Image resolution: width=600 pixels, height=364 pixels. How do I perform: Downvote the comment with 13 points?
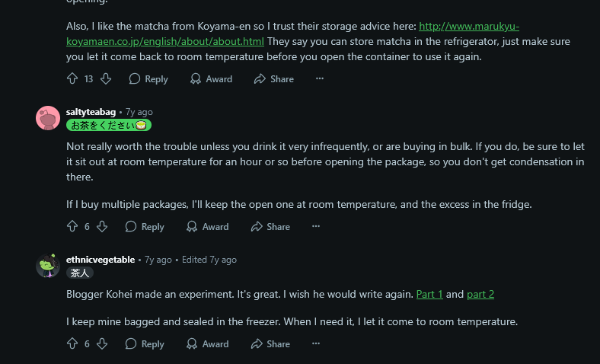[x=106, y=79]
